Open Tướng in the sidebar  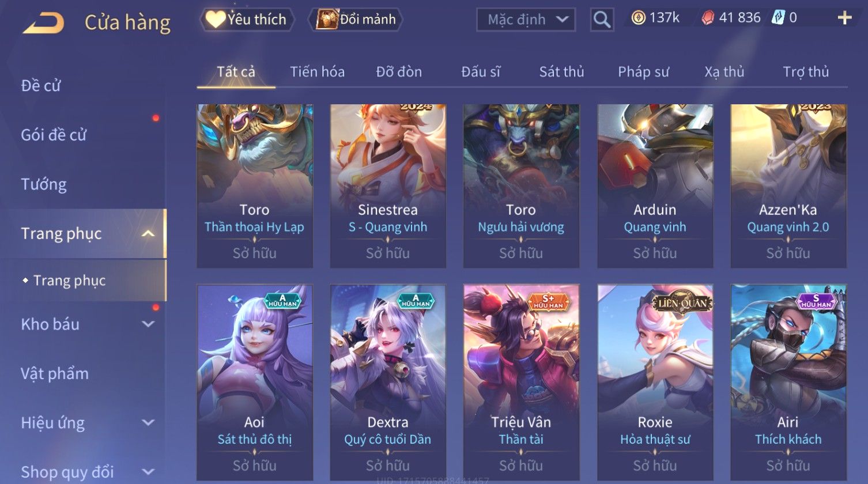[44, 184]
